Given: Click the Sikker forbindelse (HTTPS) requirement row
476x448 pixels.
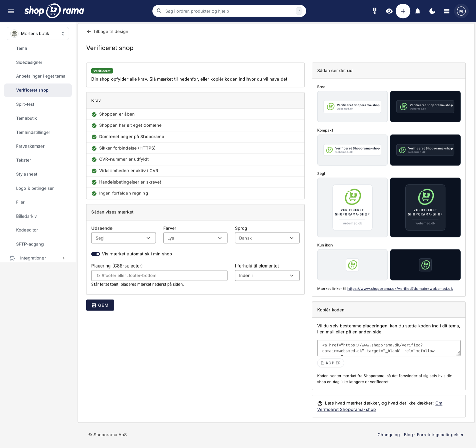Looking at the screenshot, I should click(195, 148).
